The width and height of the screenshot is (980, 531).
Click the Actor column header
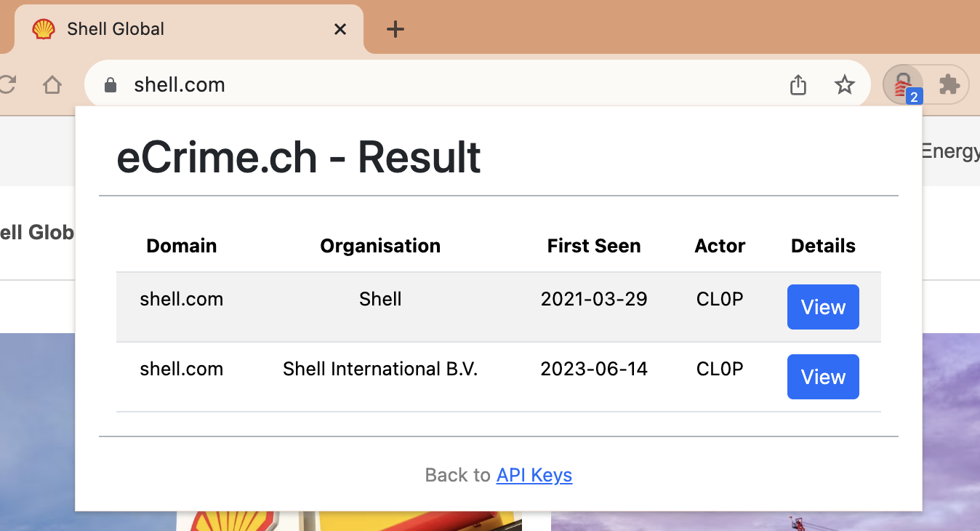pyautogui.click(x=720, y=246)
